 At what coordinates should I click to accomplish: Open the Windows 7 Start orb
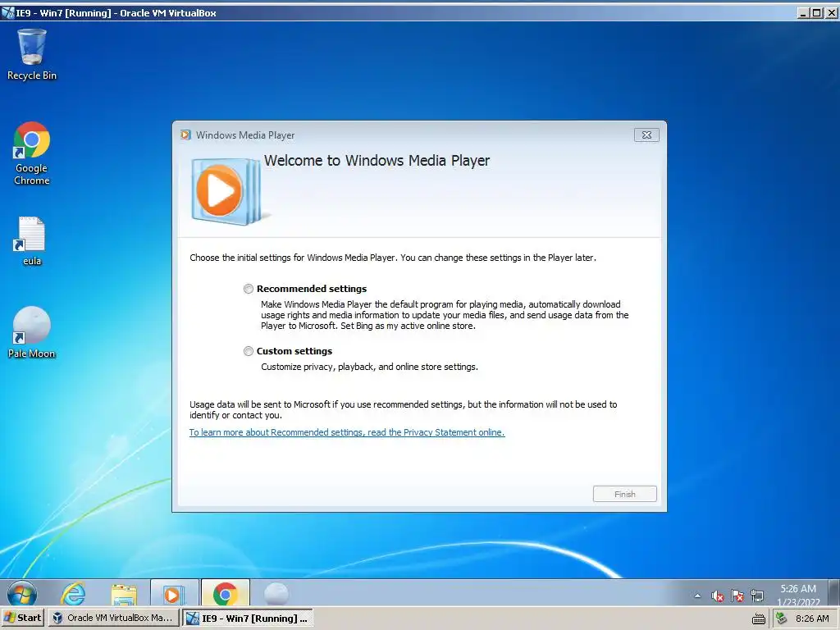pyautogui.click(x=22, y=594)
